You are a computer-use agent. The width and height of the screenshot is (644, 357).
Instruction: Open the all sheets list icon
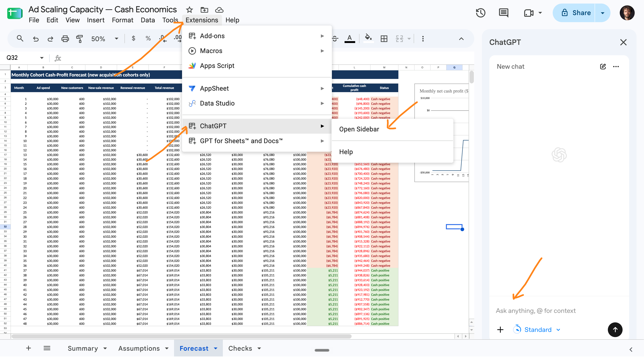(47, 348)
